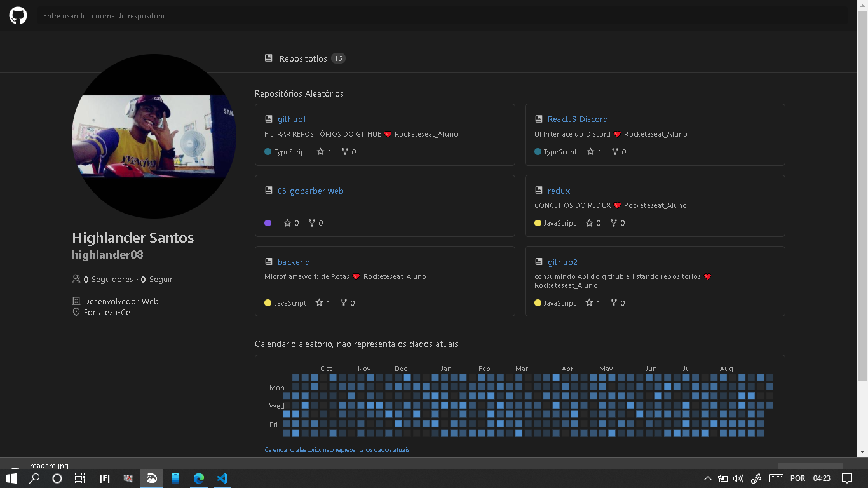Click the location pin icon beside Fortaleza-Ce

tap(76, 312)
